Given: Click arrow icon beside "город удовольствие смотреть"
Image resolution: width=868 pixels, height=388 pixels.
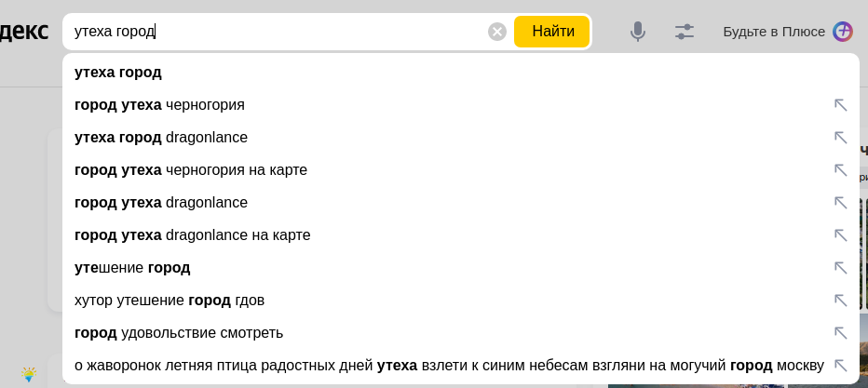Looking at the screenshot, I should tap(840, 333).
